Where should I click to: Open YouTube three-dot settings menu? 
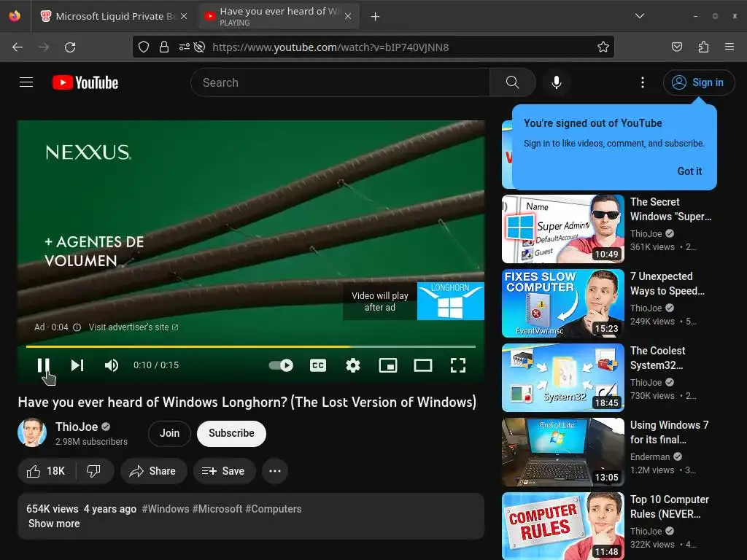[642, 82]
